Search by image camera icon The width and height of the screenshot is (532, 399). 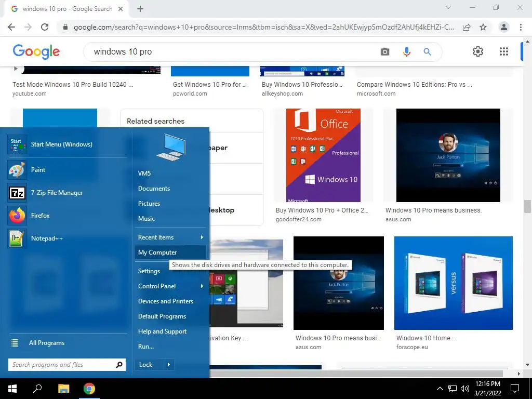[x=385, y=52]
